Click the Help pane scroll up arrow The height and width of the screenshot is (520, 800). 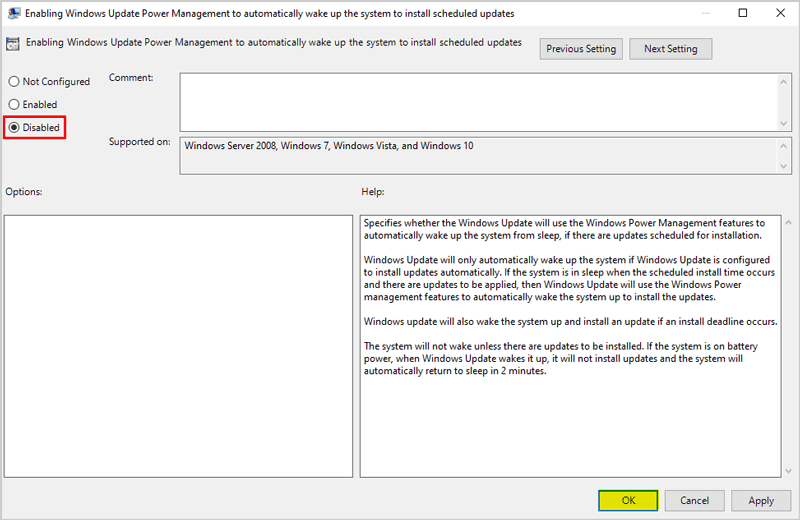point(788,222)
